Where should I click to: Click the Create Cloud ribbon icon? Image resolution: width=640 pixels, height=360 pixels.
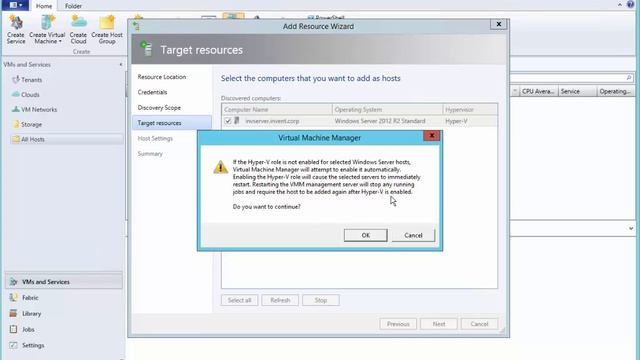click(78, 29)
